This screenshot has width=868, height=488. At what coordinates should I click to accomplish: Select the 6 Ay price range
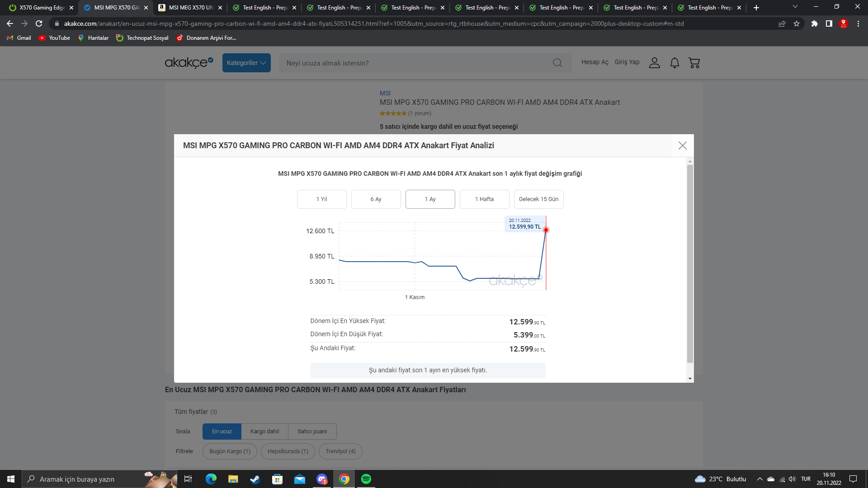pos(376,199)
